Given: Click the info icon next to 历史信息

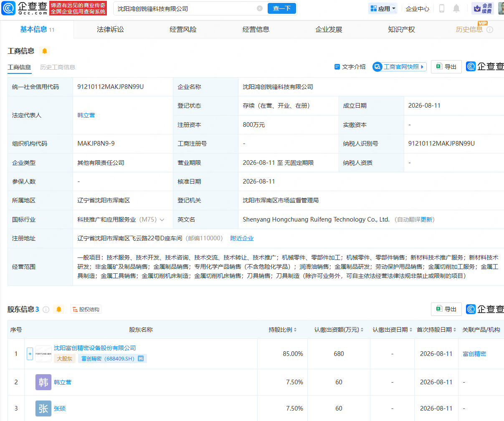Looking at the screenshot, I should (490, 30).
